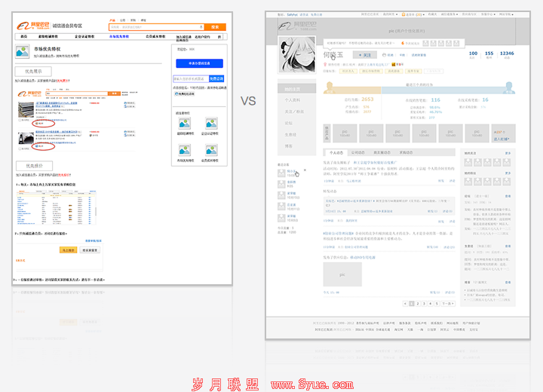Click the blue buyer figure icon on behavior bar
This screenshot has height=392, width=543.
point(509,87)
